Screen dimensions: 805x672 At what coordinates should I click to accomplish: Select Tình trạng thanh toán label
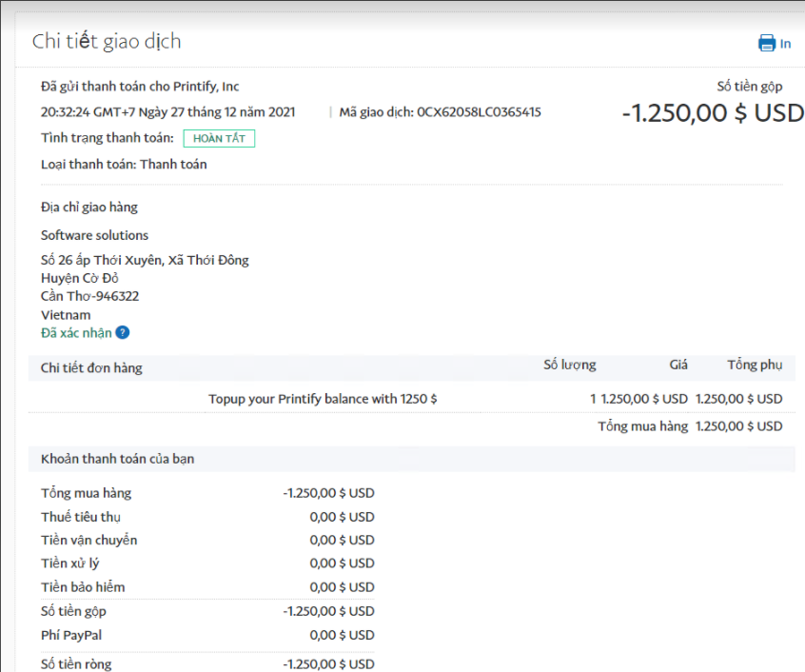click(108, 138)
